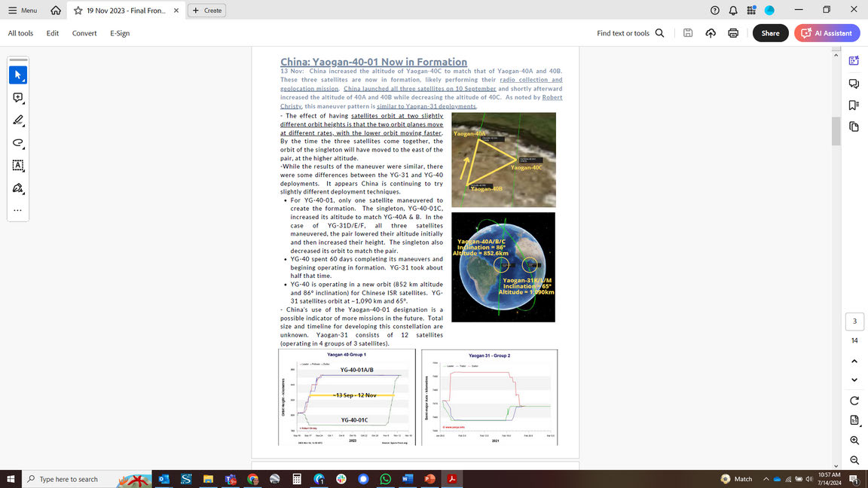
Task: Click the current page number box showing 3
Action: [x=854, y=322]
